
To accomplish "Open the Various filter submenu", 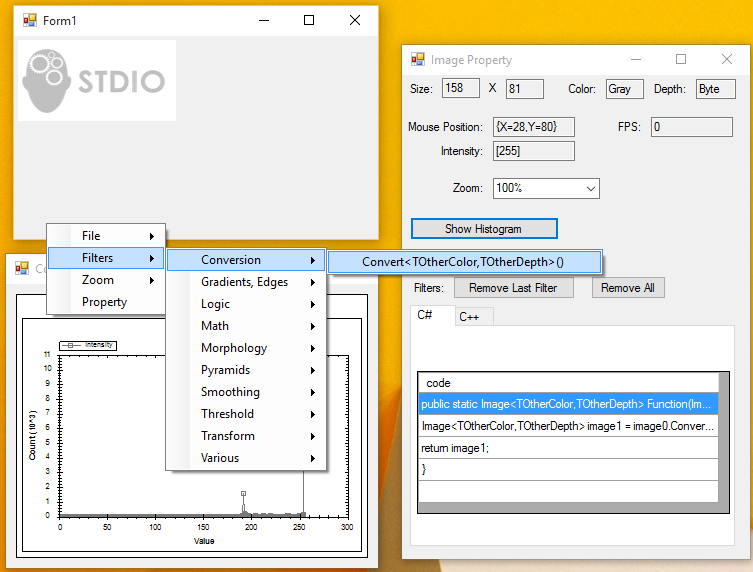I will tap(246, 458).
